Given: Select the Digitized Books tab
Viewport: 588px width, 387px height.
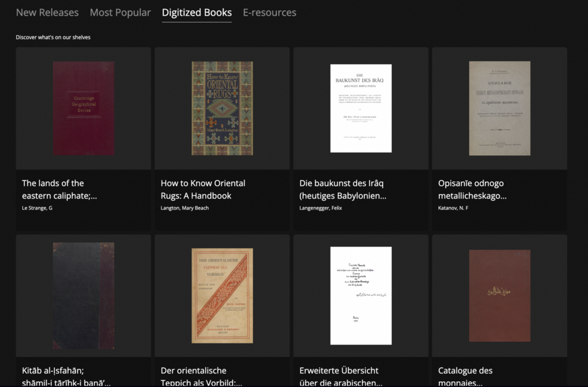Looking at the screenshot, I should pos(197,12).
